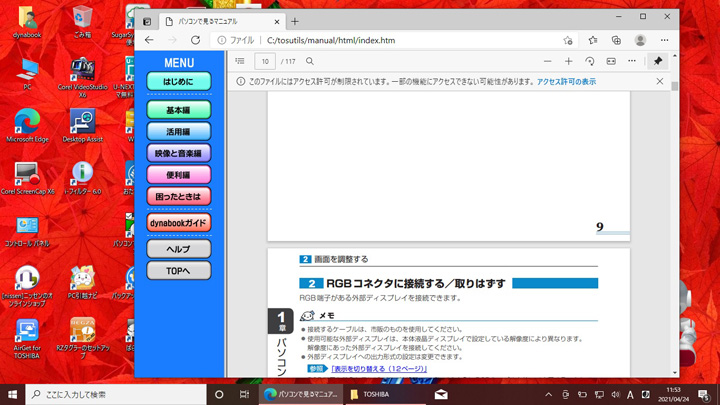720x405 pixels.
Task: Open the PDF toolbar more options ellipsis
Action: coord(634,61)
